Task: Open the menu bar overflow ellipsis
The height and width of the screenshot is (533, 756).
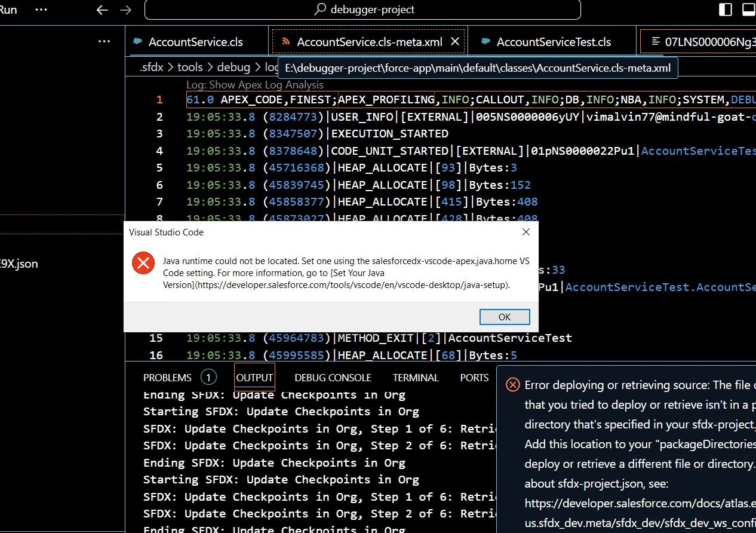Action: (x=41, y=10)
